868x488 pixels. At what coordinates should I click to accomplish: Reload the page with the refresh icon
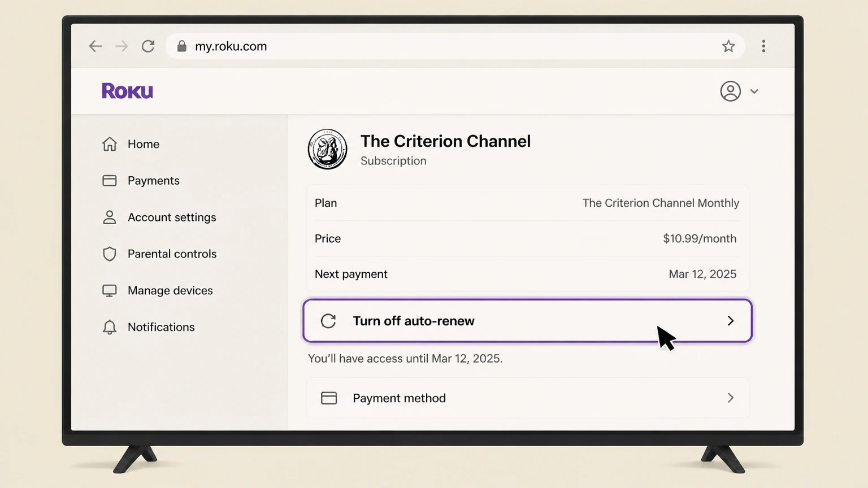148,46
